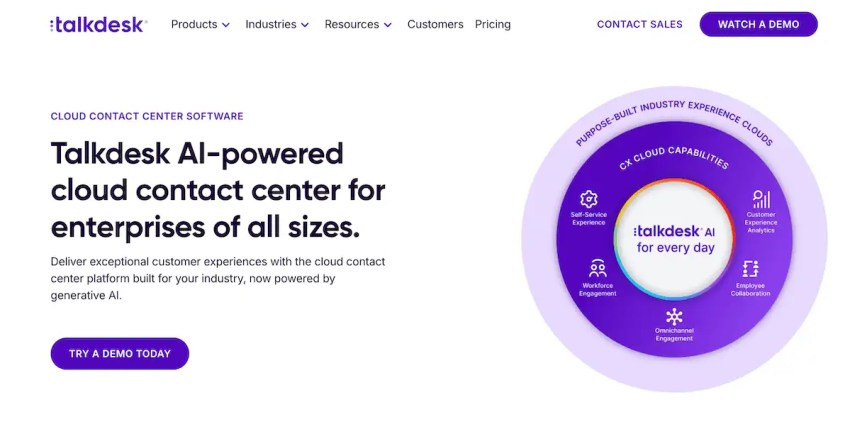The width and height of the screenshot is (850, 446).
Task: Click the Contact Sales link
Action: [x=640, y=24]
